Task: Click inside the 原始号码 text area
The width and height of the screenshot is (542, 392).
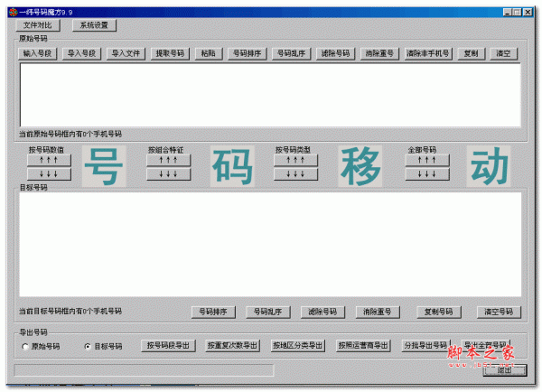Action: [270, 95]
